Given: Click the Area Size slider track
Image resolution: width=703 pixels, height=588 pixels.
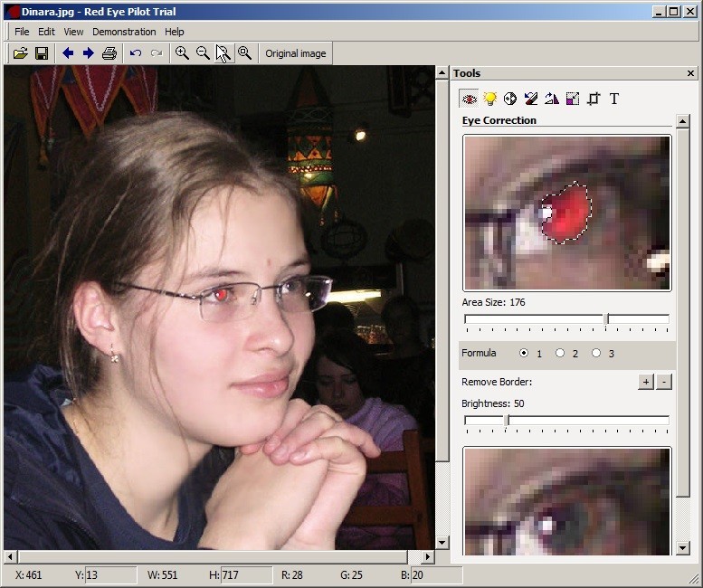Looking at the screenshot, I should coord(566,319).
